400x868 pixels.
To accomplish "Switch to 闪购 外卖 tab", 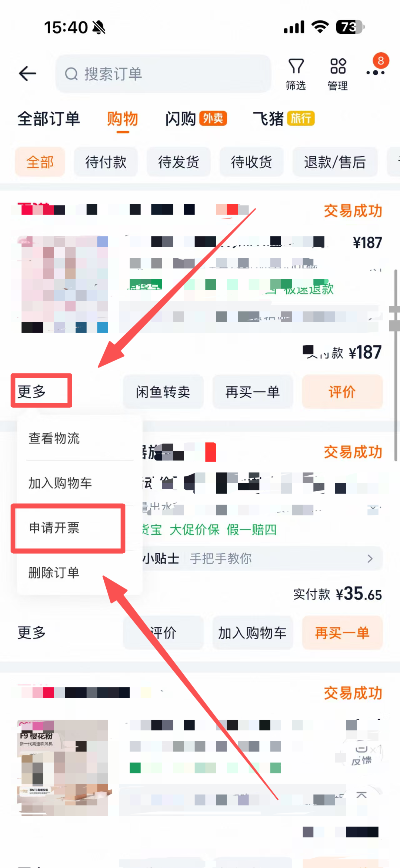I will coord(196,119).
